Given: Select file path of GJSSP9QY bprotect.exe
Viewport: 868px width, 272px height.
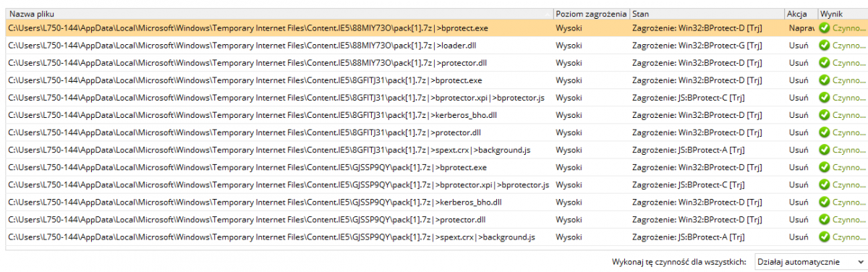Looking at the screenshot, I should point(247,167).
